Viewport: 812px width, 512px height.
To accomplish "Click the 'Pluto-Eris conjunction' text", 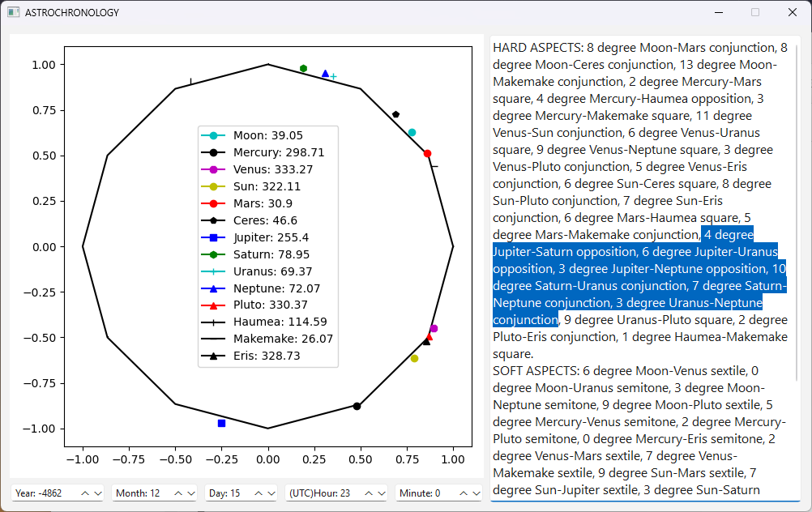I will point(554,337).
